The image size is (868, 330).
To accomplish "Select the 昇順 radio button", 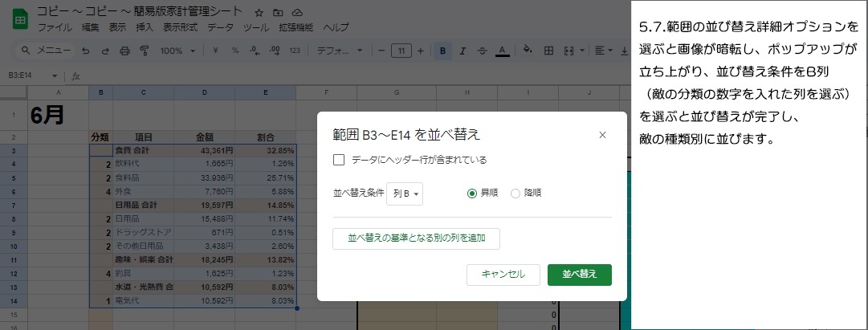I will [x=471, y=194].
